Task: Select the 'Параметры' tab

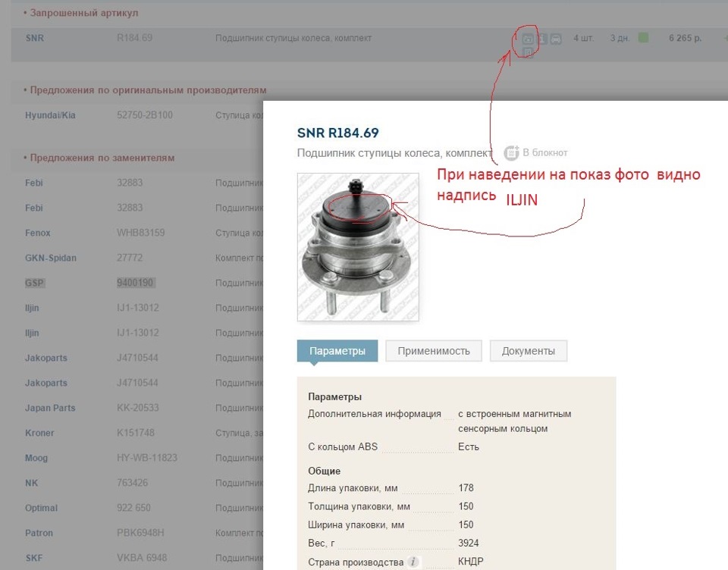Action: [337, 351]
